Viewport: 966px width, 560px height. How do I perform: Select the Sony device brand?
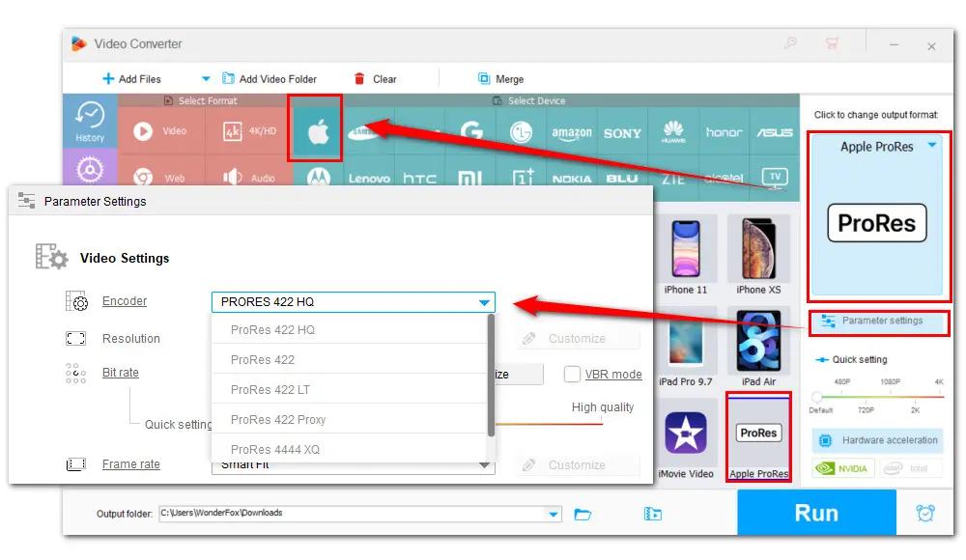pyautogui.click(x=622, y=133)
